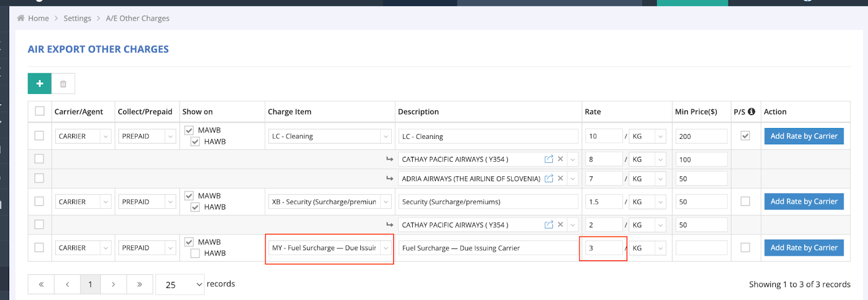Navigate to Home in breadcrumb
868x300 pixels.
point(38,18)
